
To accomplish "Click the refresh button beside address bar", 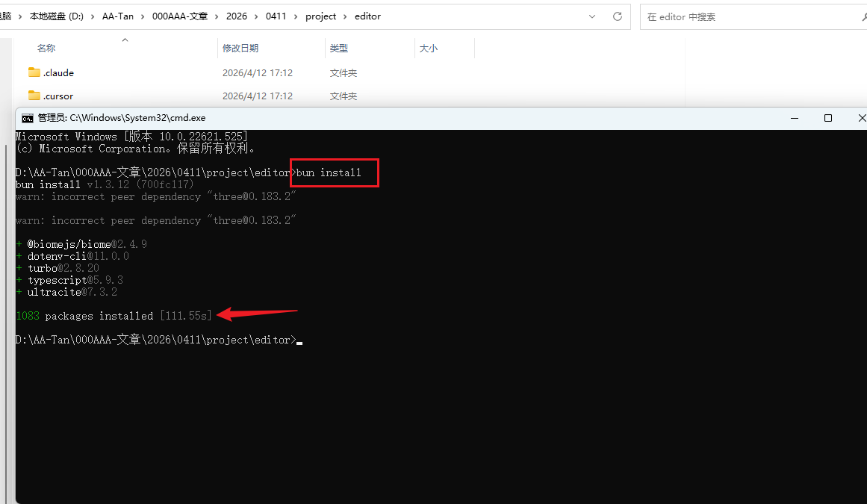I will (x=617, y=16).
